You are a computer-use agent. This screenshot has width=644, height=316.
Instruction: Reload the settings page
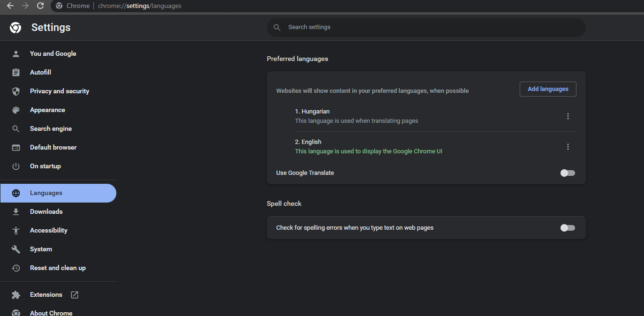(x=40, y=6)
